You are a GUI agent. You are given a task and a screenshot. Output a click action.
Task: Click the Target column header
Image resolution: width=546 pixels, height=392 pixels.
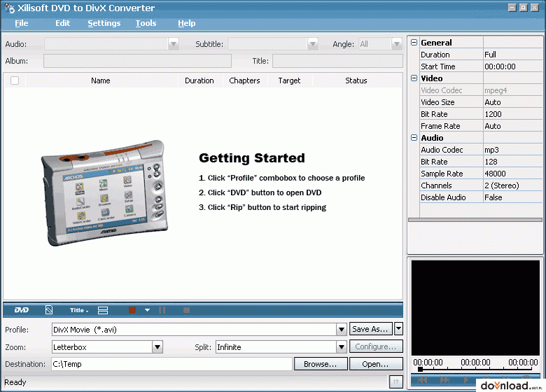tap(289, 80)
